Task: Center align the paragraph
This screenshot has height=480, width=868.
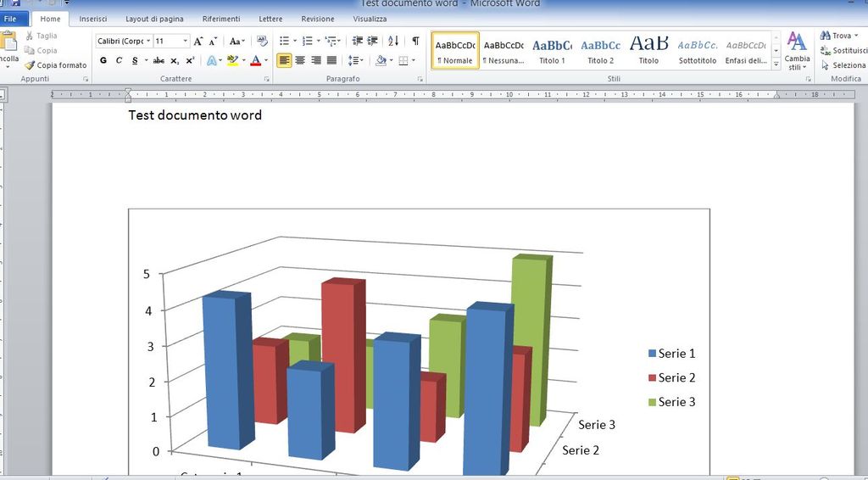Action: point(300,60)
